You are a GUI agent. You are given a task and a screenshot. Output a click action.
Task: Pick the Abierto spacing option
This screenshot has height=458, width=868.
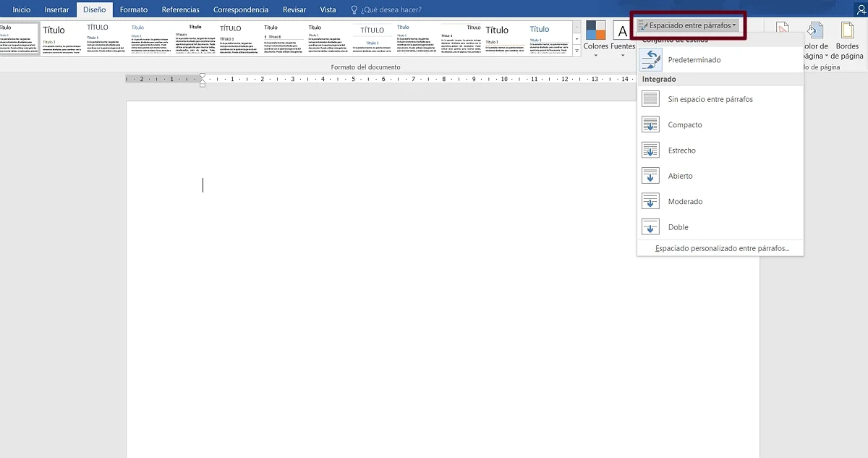point(720,176)
